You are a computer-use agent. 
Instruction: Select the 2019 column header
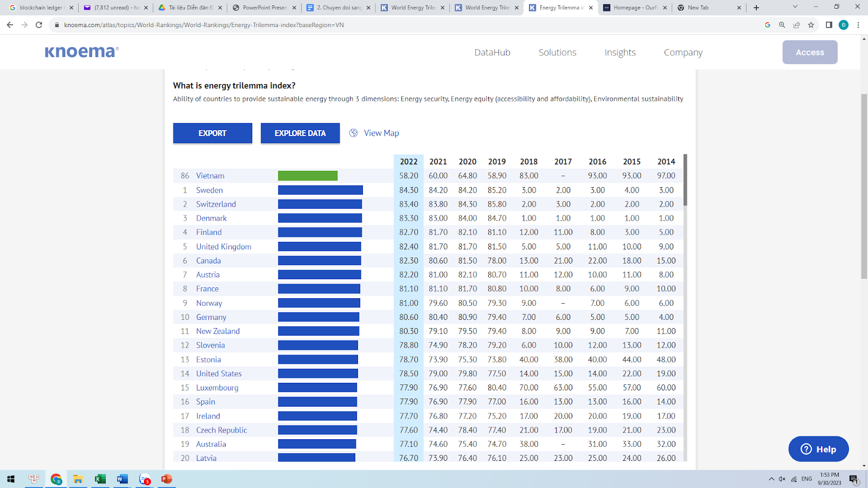(x=496, y=162)
